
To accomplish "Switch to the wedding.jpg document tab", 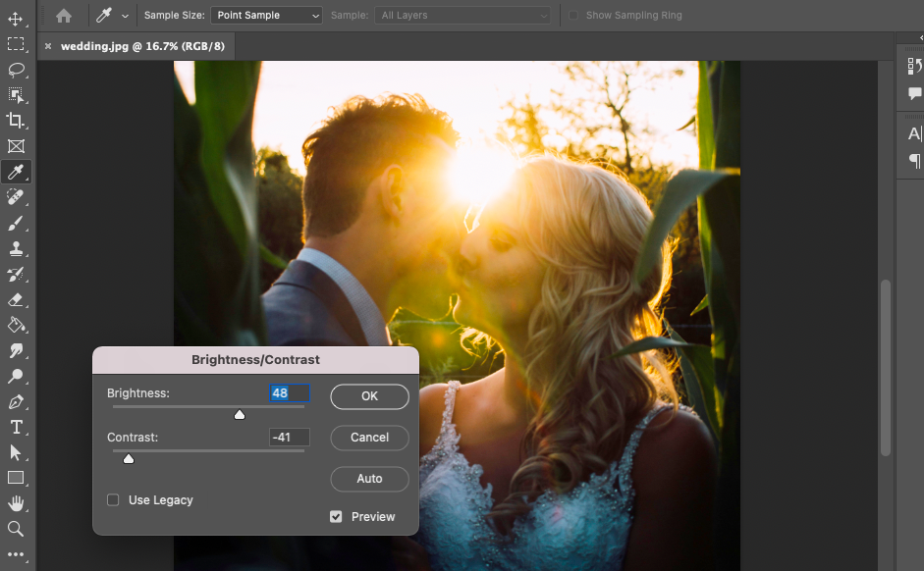I will click(142, 46).
